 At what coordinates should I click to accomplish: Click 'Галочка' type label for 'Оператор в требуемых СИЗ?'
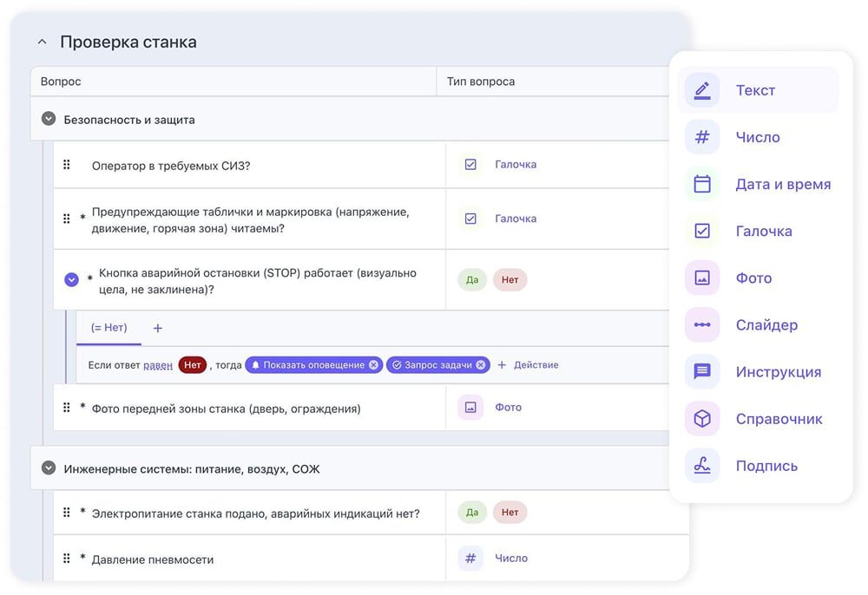point(516,164)
